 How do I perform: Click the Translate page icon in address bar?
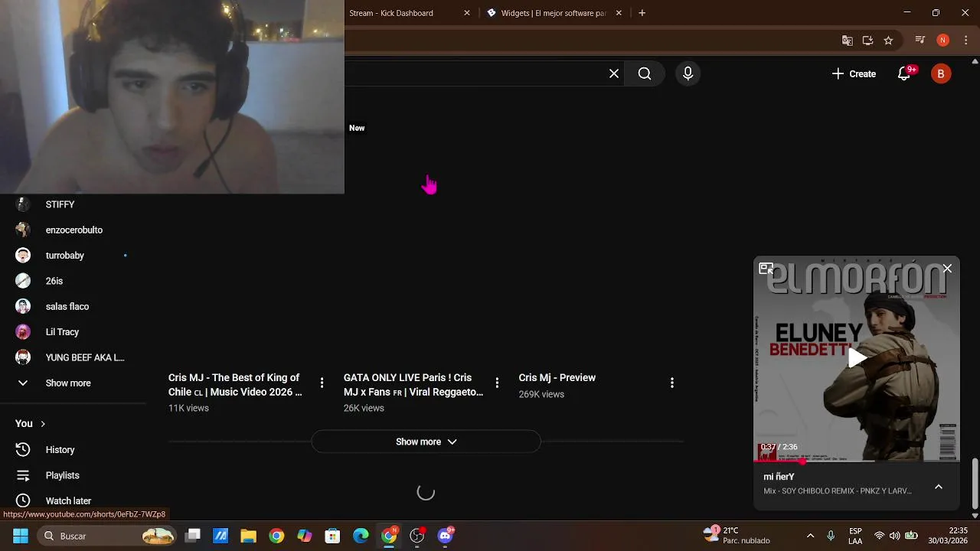click(x=847, y=41)
